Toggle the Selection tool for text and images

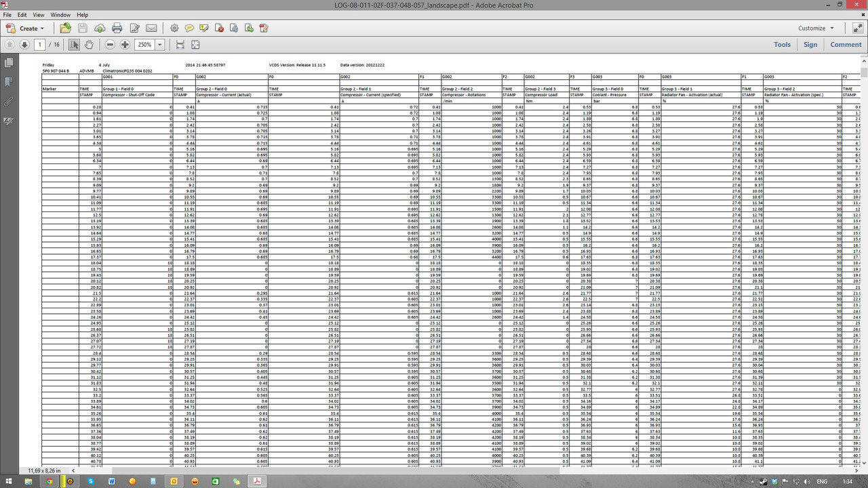[x=74, y=45]
